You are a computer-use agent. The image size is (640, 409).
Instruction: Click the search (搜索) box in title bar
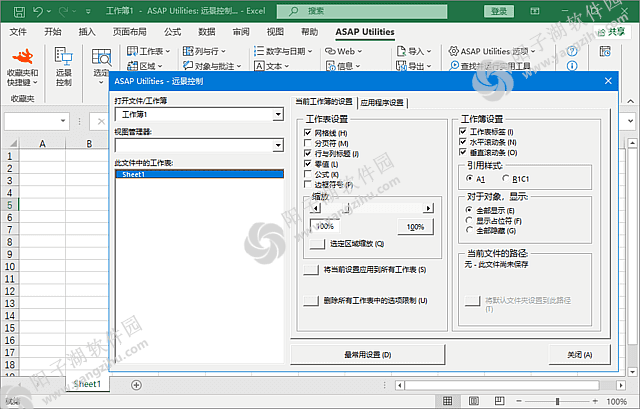click(362, 11)
